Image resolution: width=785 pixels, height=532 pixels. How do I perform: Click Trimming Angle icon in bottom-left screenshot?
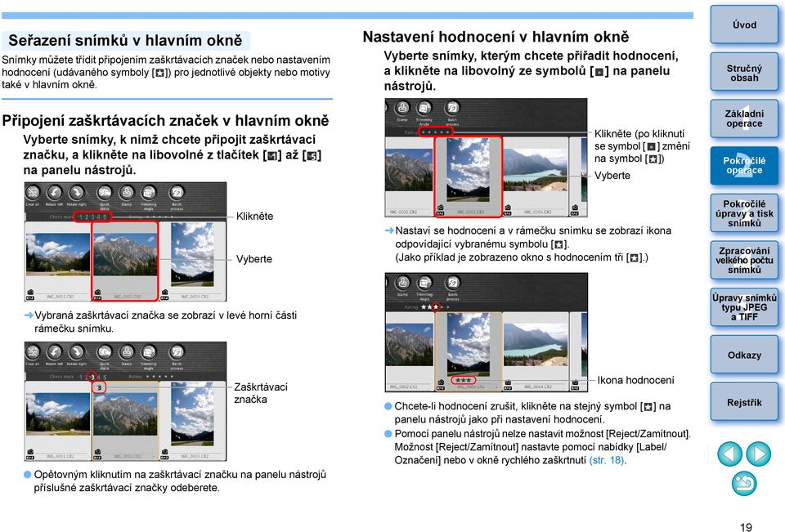point(148,352)
